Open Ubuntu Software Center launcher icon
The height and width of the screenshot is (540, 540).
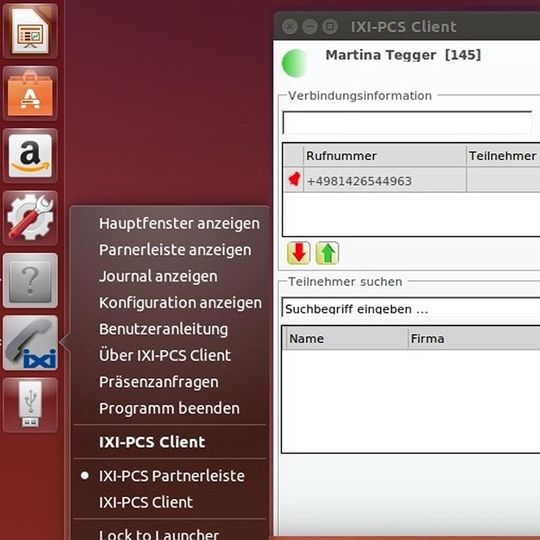[x=30, y=94]
